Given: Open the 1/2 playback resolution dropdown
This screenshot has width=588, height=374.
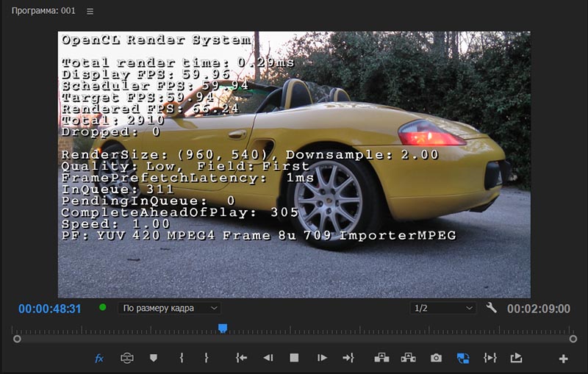Looking at the screenshot, I should click(443, 308).
